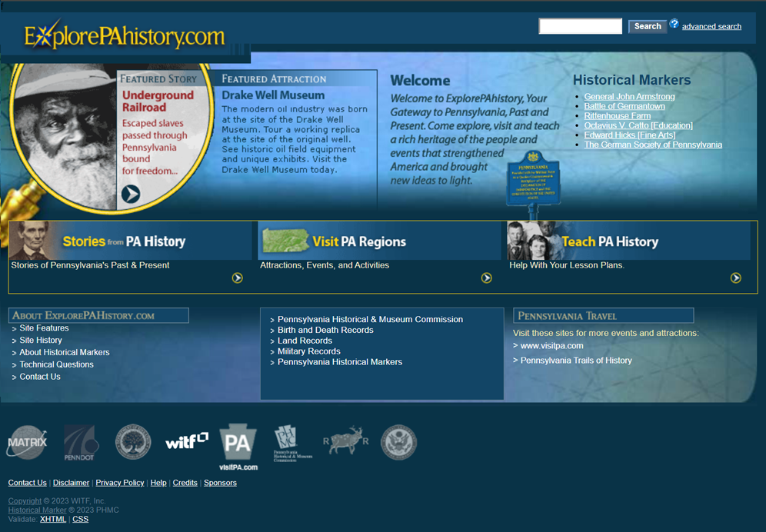Validate the page CSS
The image size is (766, 532).
pos(81,519)
